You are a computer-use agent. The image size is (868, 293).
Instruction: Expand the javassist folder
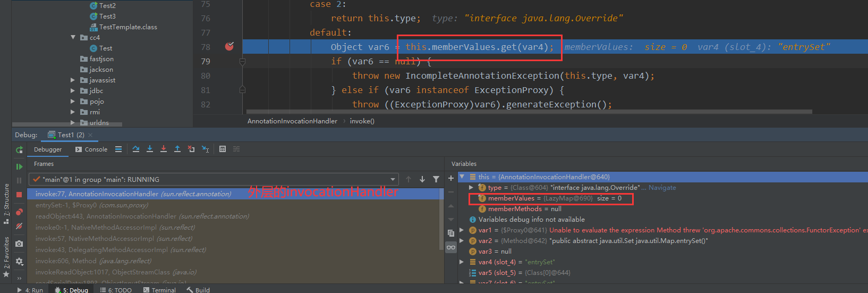pyautogui.click(x=73, y=80)
